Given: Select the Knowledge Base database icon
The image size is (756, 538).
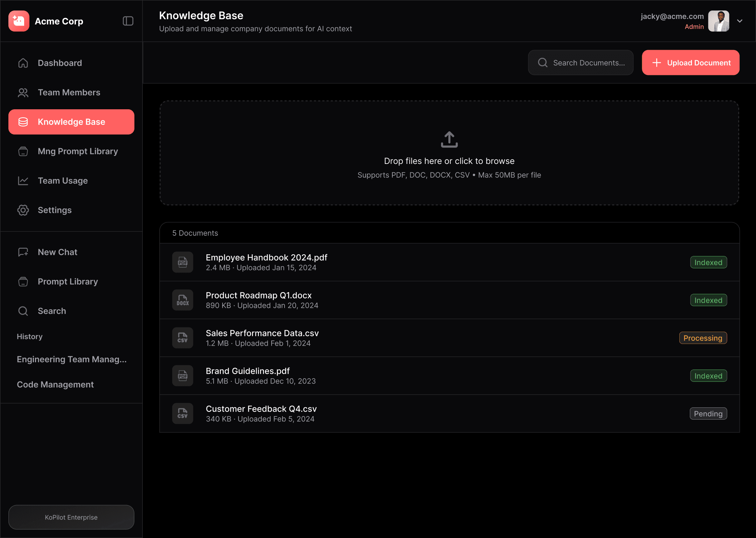Looking at the screenshot, I should pos(23,122).
